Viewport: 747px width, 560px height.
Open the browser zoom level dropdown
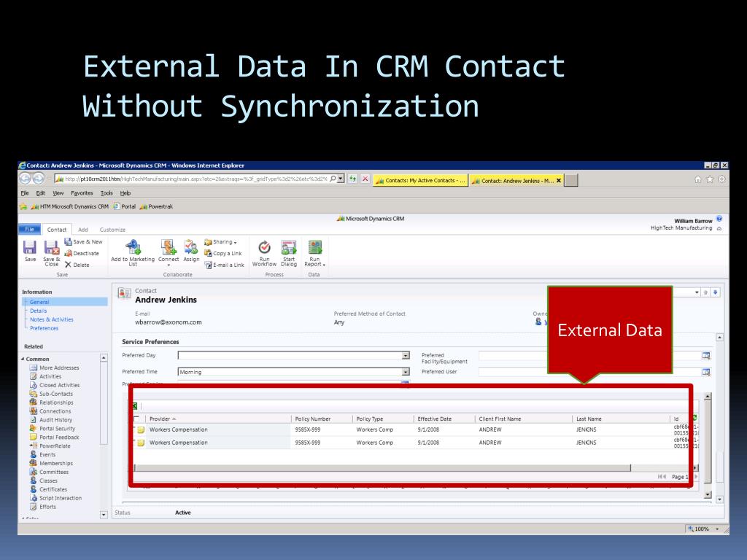pyautogui.click(x=717, y=529)
